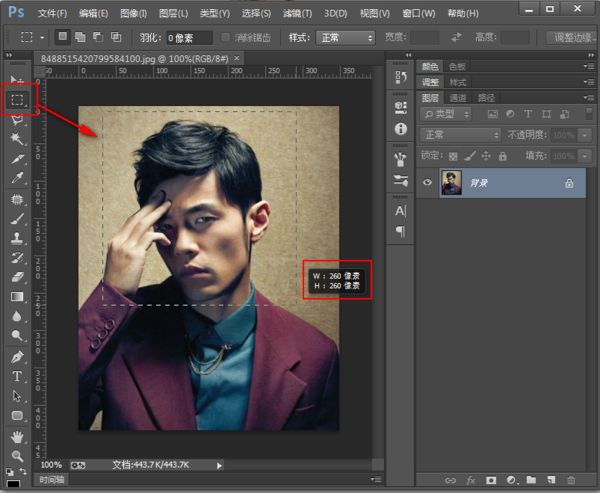Open the 滤镜(T) menu

[x=297, y=13]
